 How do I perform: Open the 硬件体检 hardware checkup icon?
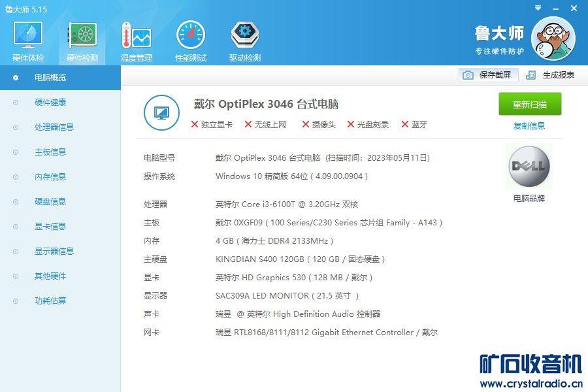pos(28,41)
